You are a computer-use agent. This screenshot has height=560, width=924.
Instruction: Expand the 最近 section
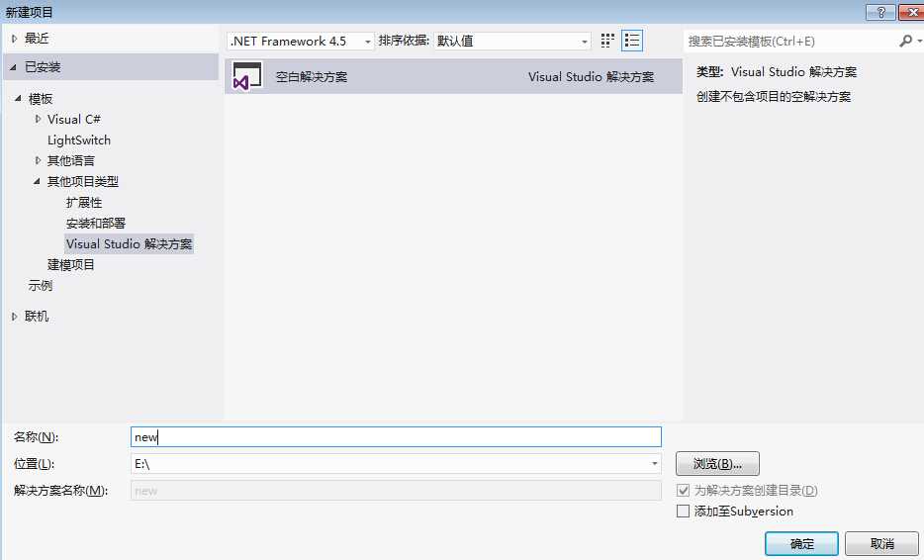tap(14, 39)
